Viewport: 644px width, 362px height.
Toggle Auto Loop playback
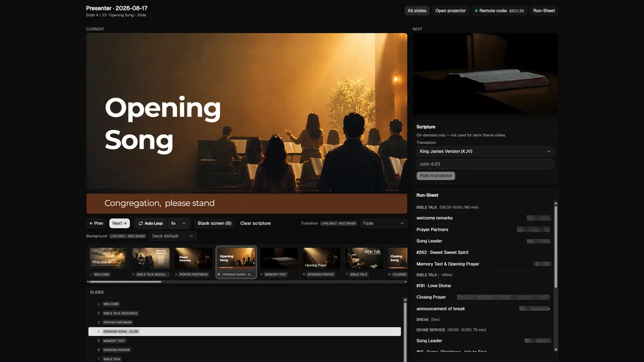pyautogui.click(x=150, y=223)
